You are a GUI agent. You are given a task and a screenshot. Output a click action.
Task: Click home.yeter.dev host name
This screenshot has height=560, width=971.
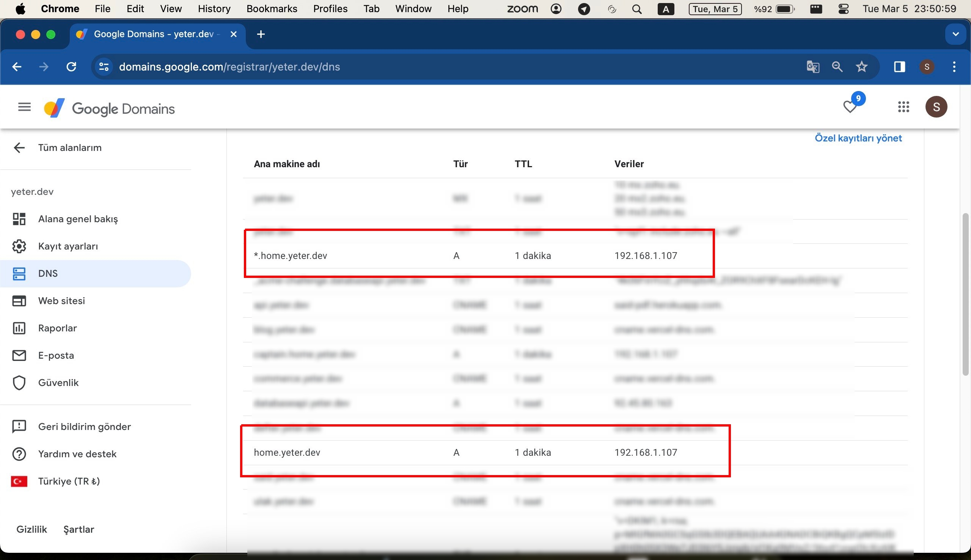point(287,452)
